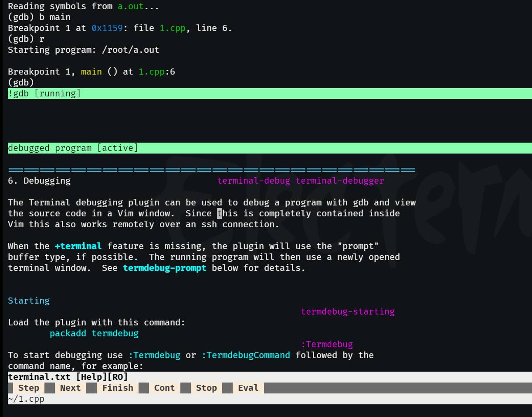
Task: Click the Finish debugger button
Action: point(118,388)
